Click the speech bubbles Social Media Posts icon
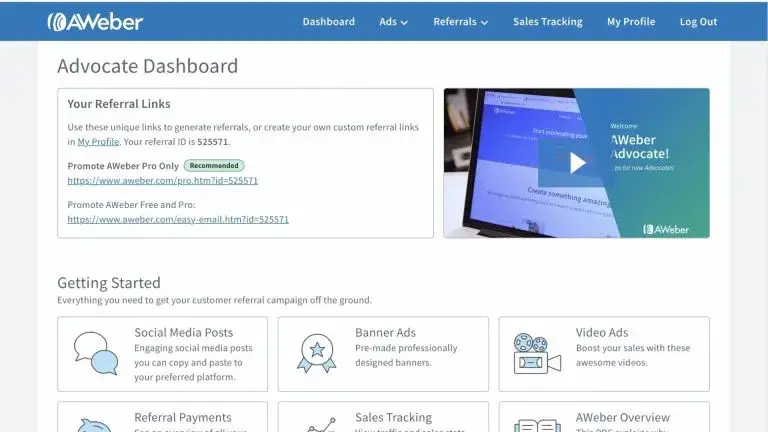768x432 pixels. 96,353
